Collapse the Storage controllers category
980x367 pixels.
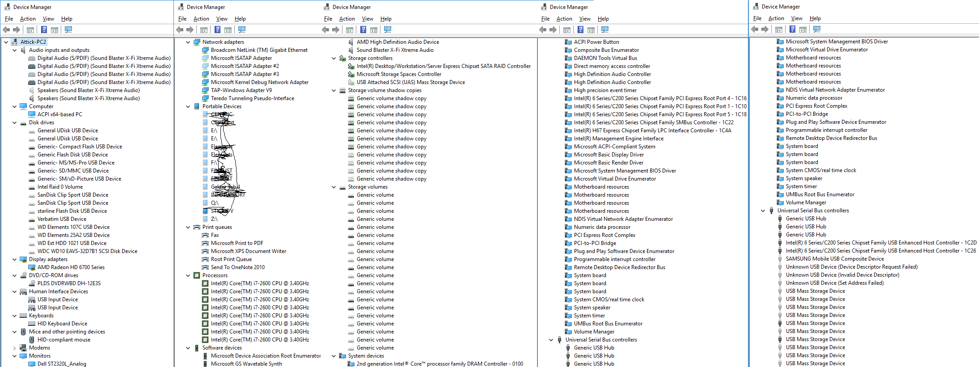pos(334,58)
